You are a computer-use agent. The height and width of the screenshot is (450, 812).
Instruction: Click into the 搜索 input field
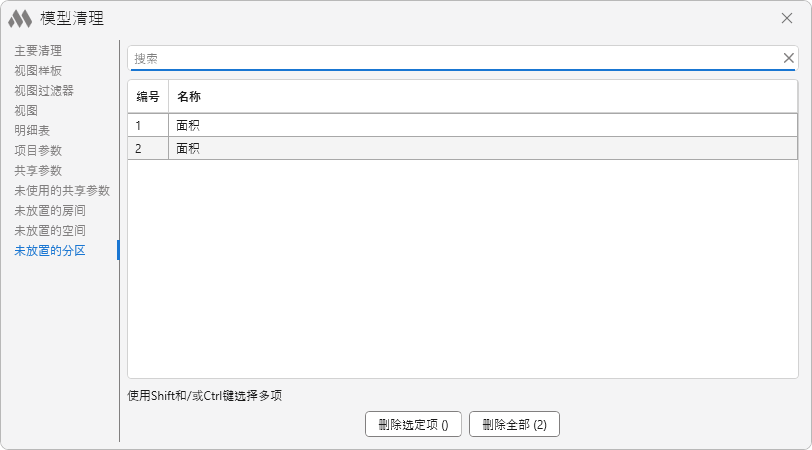450,58
